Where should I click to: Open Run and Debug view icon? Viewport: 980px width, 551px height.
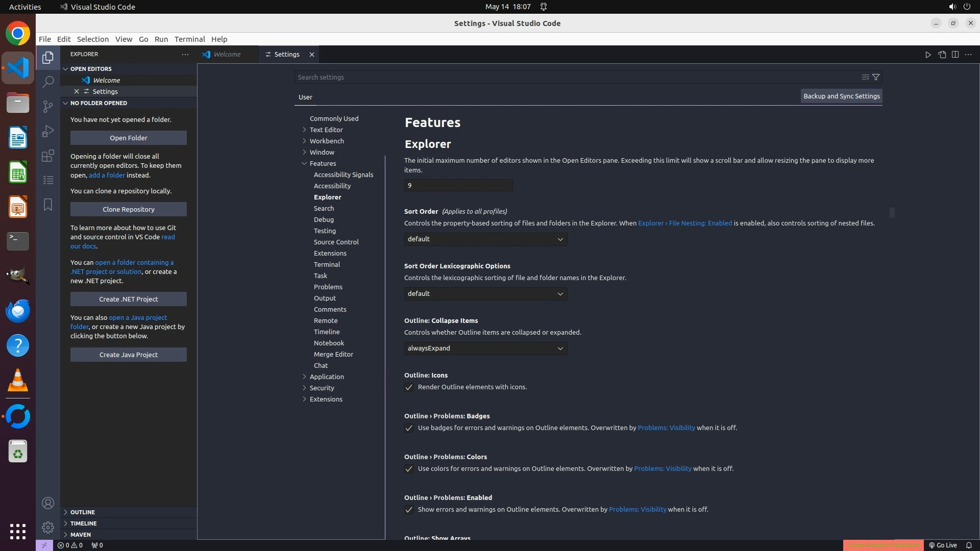48,131
